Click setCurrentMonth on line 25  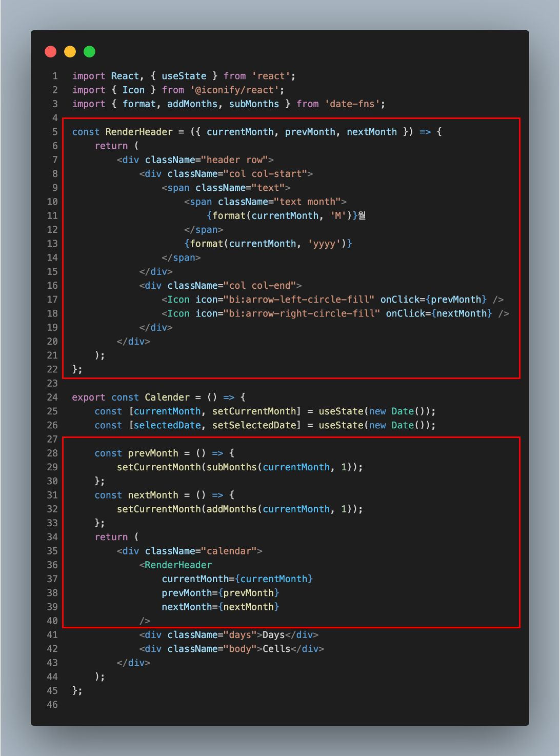(254, 411)
